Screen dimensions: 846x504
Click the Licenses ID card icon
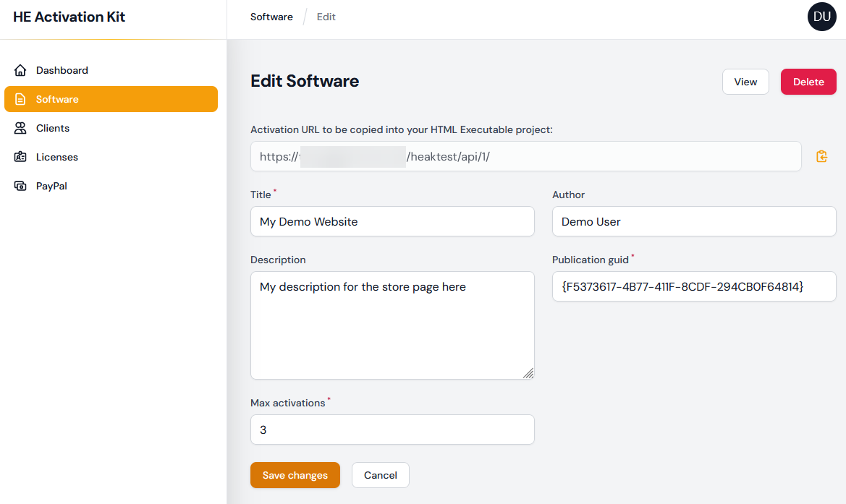(20, 157)
